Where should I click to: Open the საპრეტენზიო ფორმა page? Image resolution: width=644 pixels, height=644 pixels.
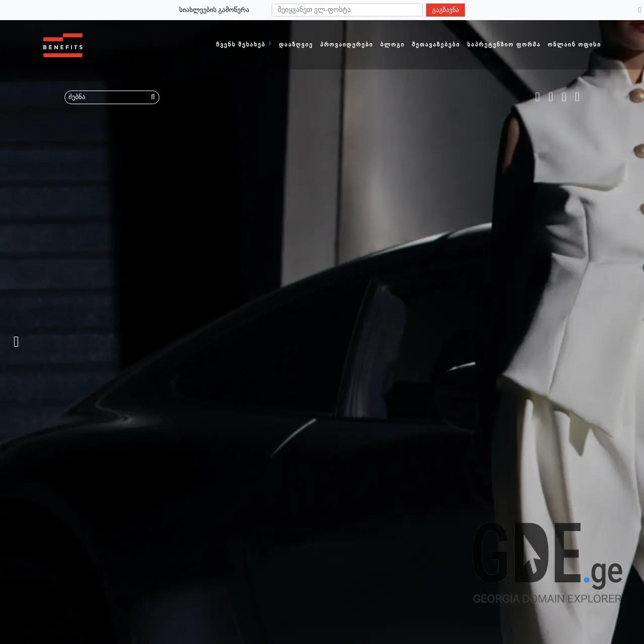tap(503, 44)
